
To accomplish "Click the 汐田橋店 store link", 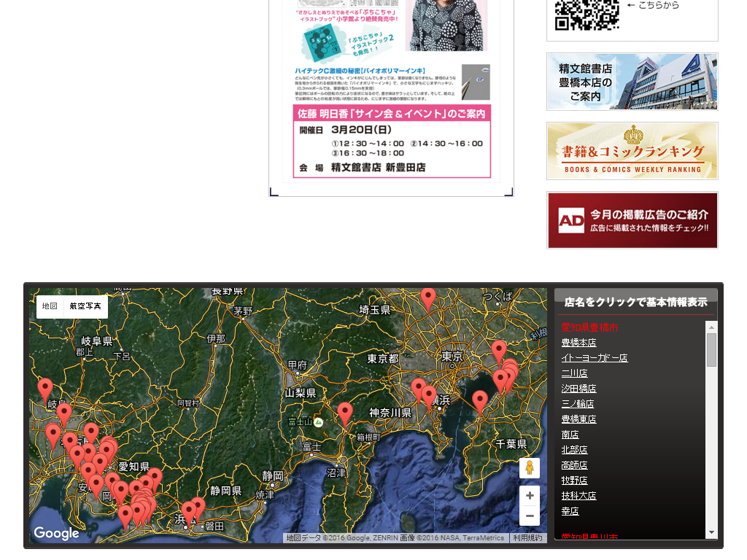I will 578,389.
